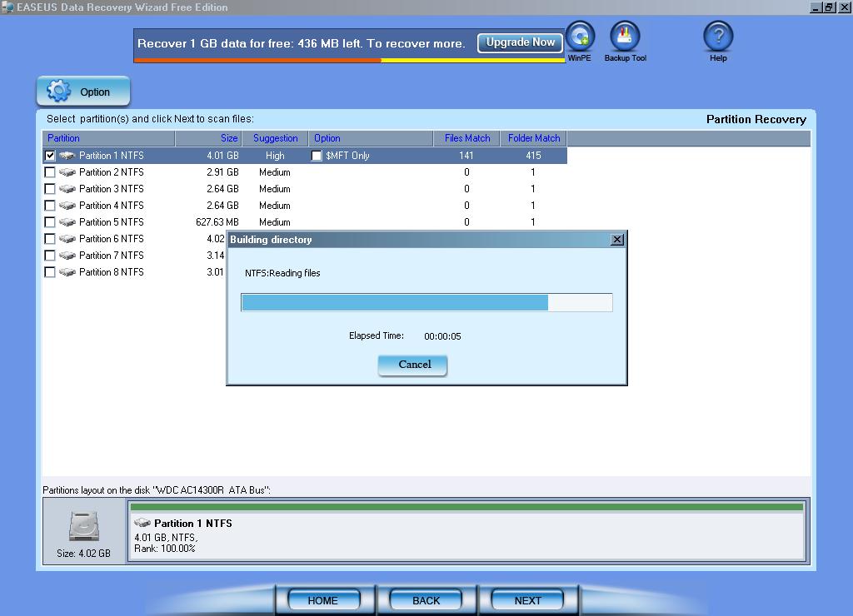Click the "00:00:05" elapsed time value
Viewport: 853px width, 616px height.
click(x=442, y=336)
